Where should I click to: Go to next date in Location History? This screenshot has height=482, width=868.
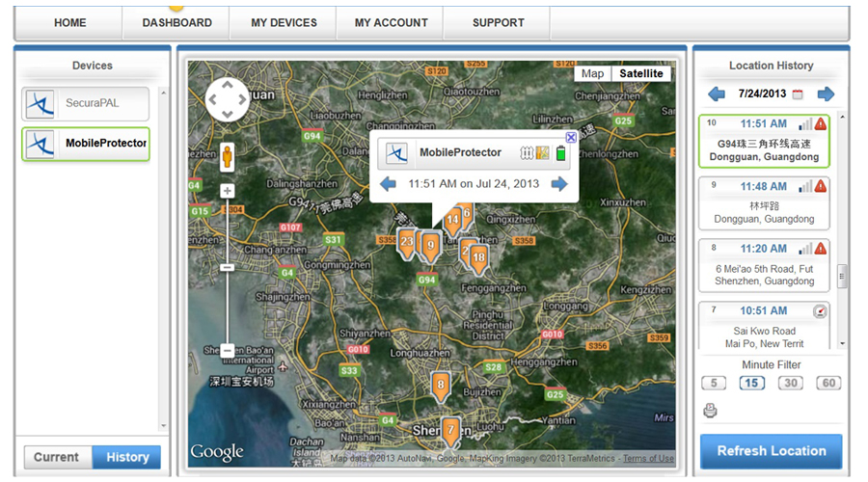(826, 94)
